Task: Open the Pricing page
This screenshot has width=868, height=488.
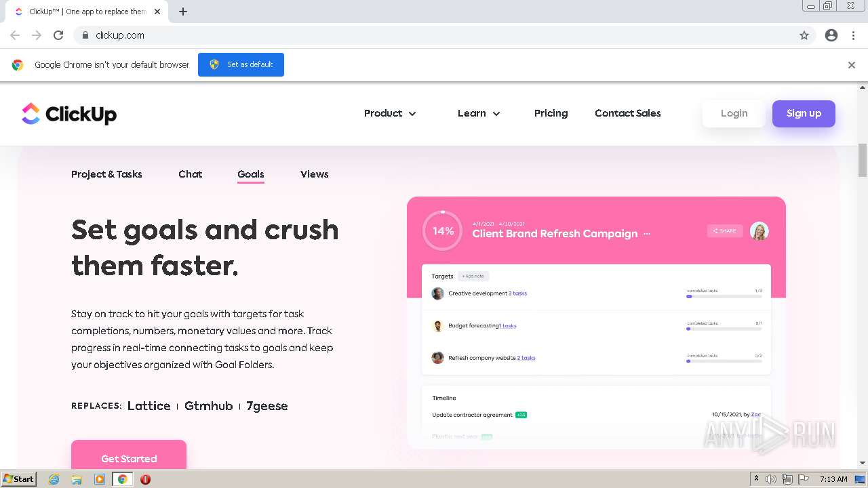Action: 551,113
